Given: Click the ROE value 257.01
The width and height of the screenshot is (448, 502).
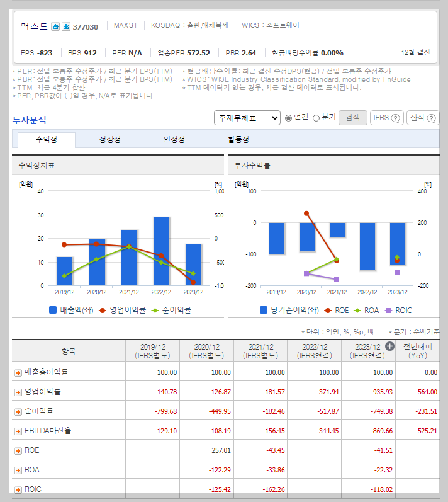Looking at the screenshot, I should 221,450.
